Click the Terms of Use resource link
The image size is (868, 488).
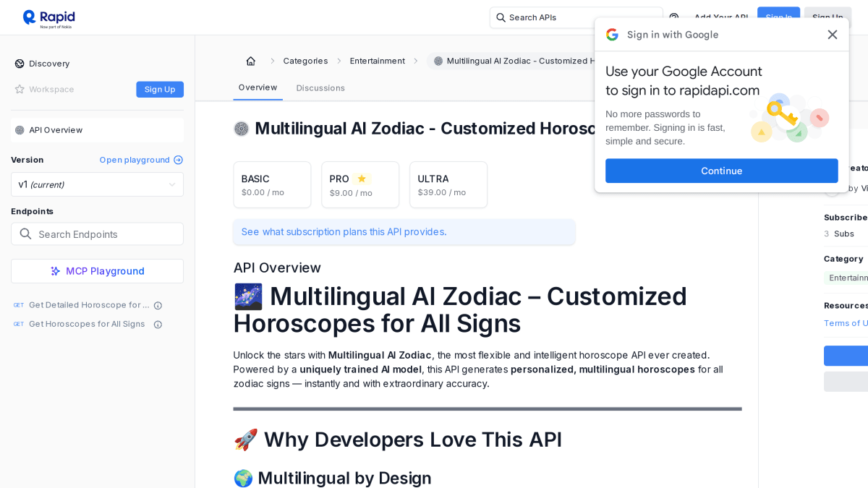pyautogui.click(x=846, y=323)
